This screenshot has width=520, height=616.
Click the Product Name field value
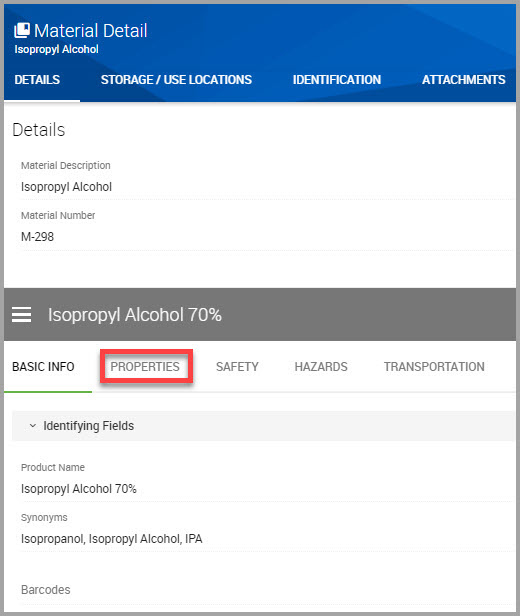tap(79, 489)
